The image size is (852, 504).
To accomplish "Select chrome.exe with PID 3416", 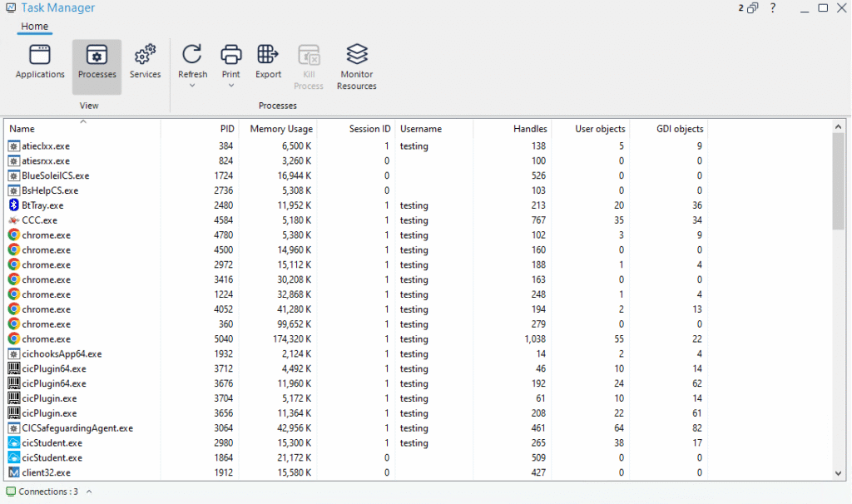I will pyautogui.click(x=356, y=279).
